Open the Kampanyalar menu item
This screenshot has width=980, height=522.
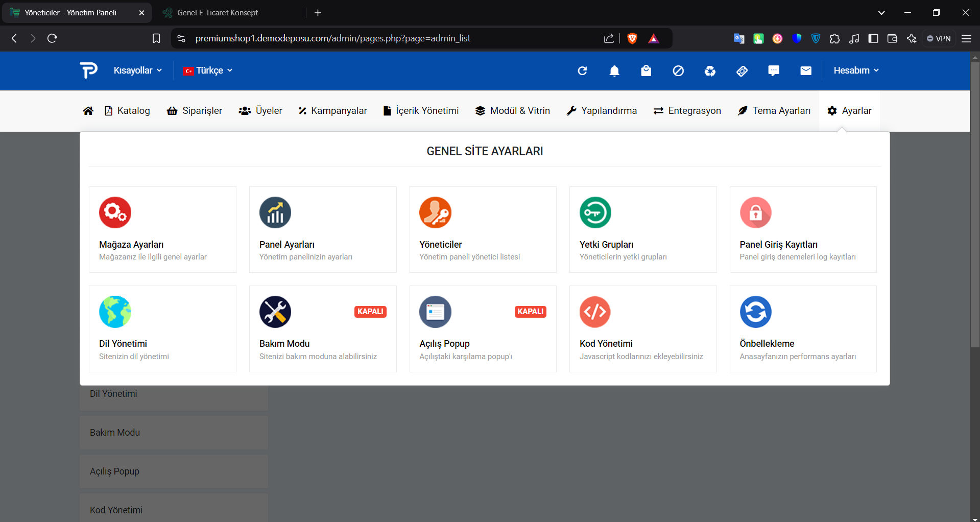click(x=332, y=111)
